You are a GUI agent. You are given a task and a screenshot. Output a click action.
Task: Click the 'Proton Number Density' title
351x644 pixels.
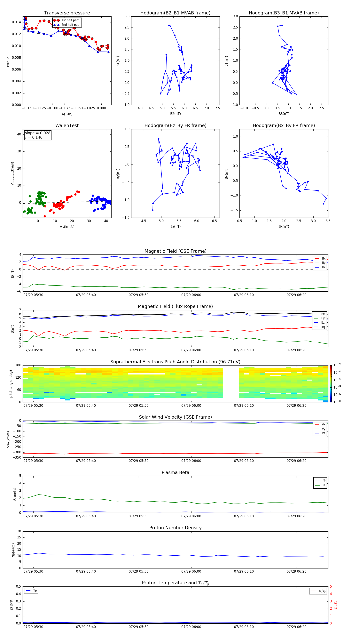click(175, 528)
